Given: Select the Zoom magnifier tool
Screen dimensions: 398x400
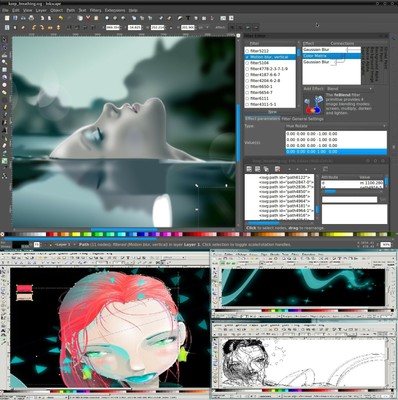Looking at the screenshot, I should 4,62.
